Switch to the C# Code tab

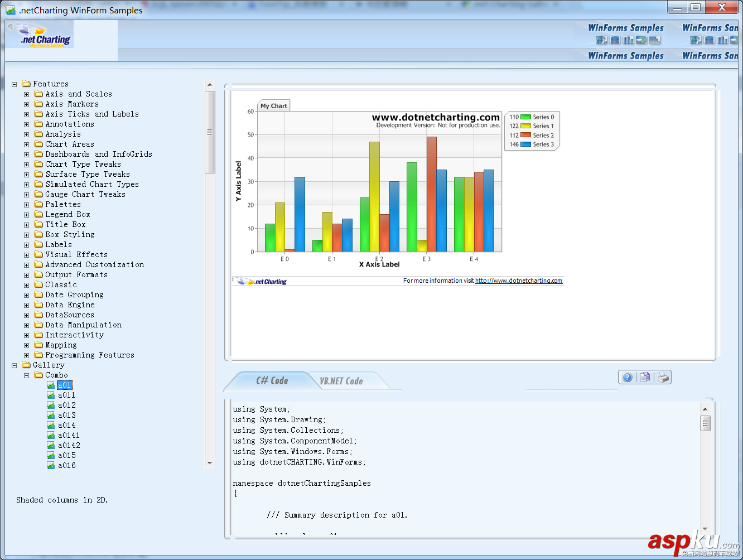272,380
